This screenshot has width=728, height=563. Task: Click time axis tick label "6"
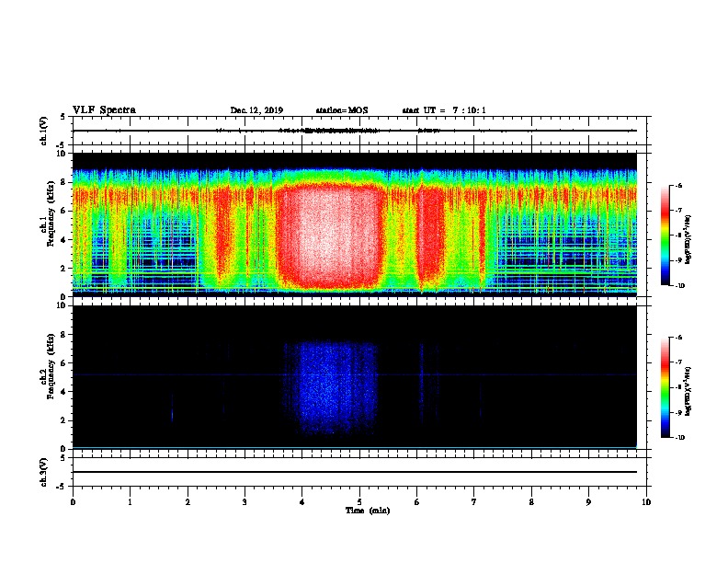click(417, 502)
